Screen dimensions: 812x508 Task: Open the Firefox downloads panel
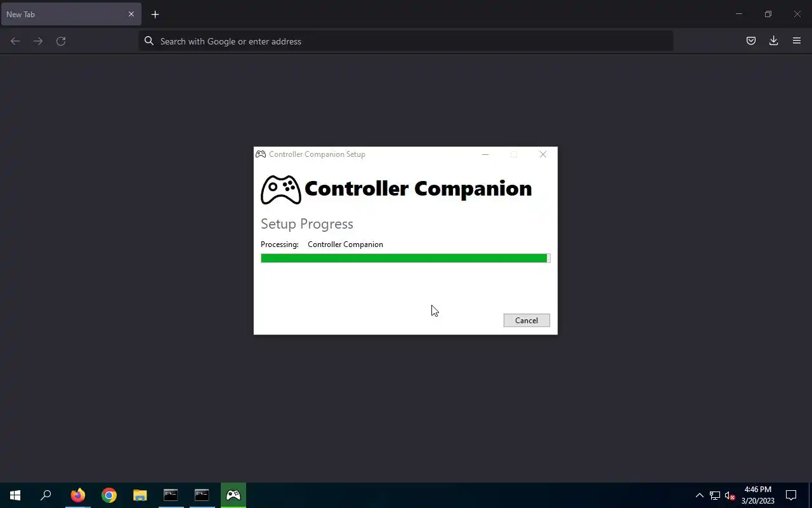pos(774,41)
